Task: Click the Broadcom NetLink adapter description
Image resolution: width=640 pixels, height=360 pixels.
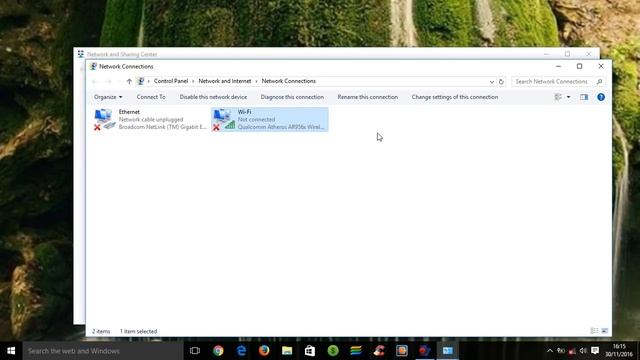Action: tap(162, 127)
